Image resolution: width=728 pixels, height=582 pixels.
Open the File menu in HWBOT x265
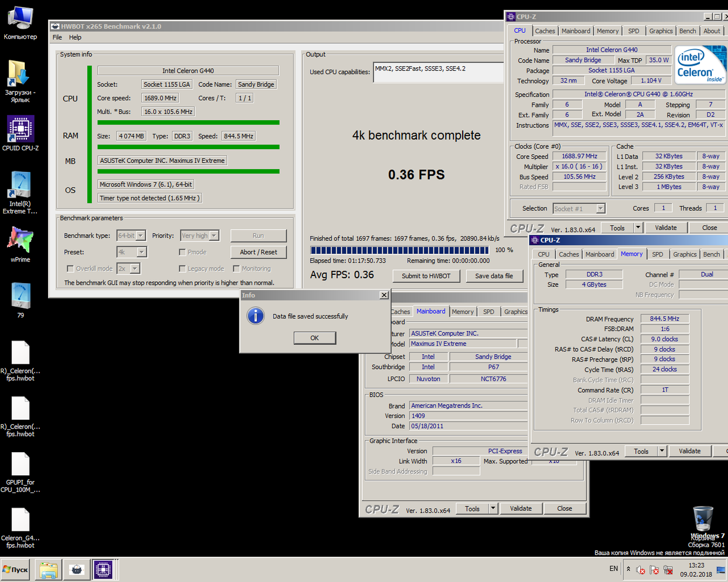57,37
